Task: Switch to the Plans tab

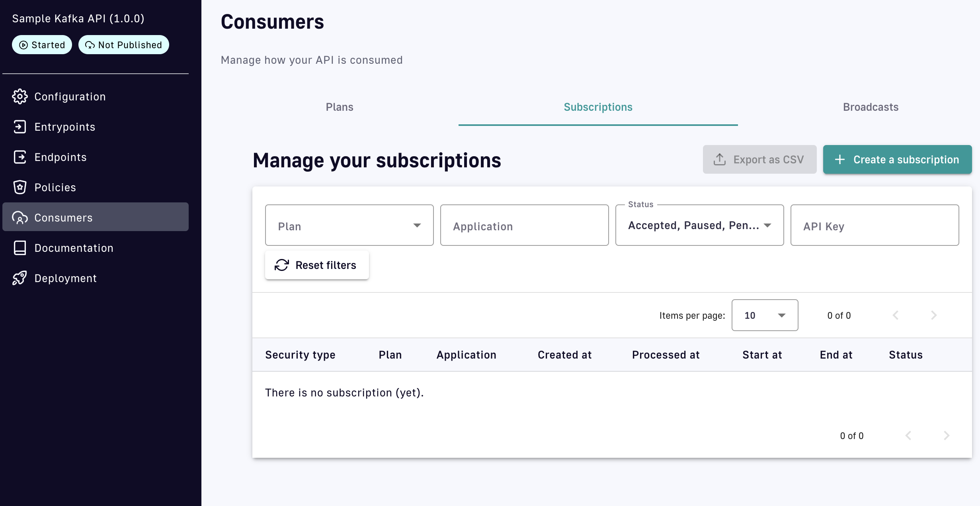Action: tap(340, 107)
